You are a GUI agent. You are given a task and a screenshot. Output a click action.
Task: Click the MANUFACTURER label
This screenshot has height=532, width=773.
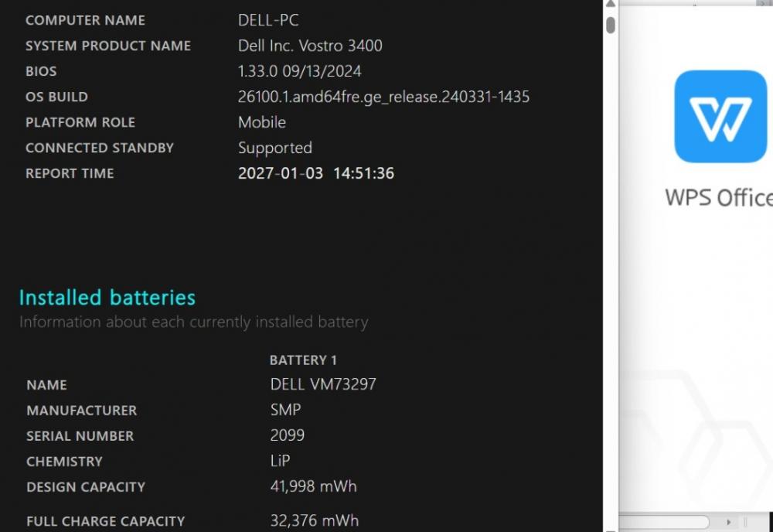coord(81,411)
